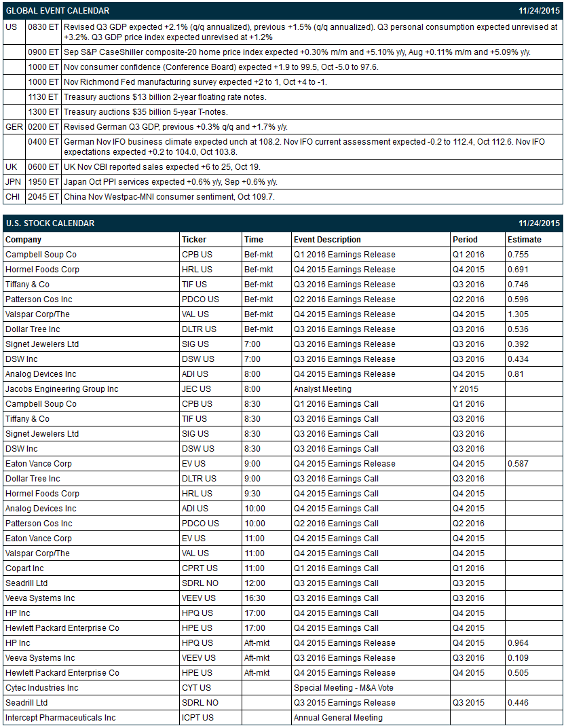The height and width of the screenshot is (728, 566).
Task: Click the ICPT US ticker
Action: tap(197, 718)
